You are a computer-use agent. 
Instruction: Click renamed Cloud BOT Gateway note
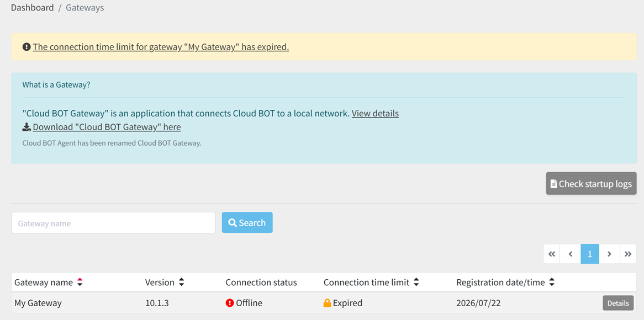pyautogui.click(x=112, y=144)
